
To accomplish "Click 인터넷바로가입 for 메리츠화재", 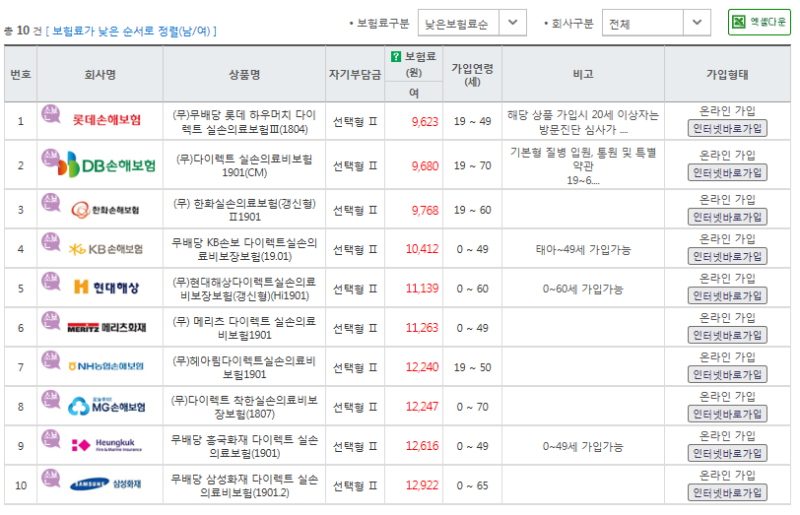I will pos(727,335).
